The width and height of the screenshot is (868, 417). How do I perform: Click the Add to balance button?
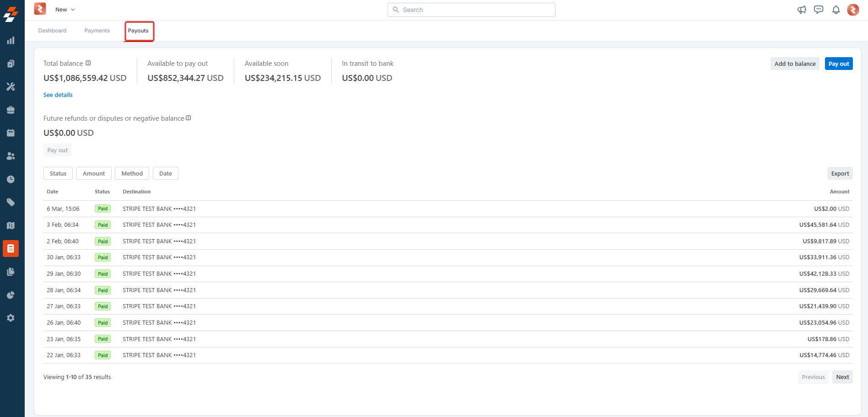[795, 64]
